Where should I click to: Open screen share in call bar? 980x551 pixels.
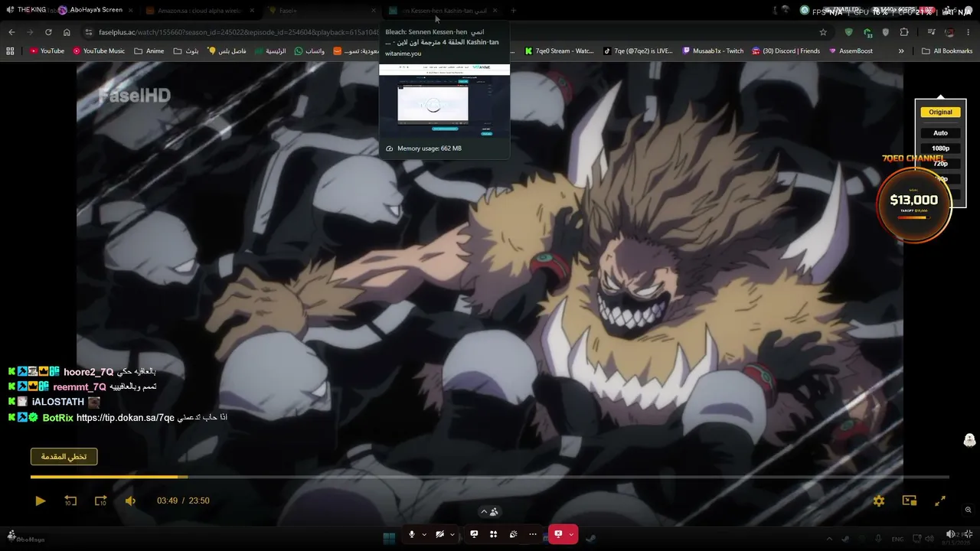tap(474, 534)
